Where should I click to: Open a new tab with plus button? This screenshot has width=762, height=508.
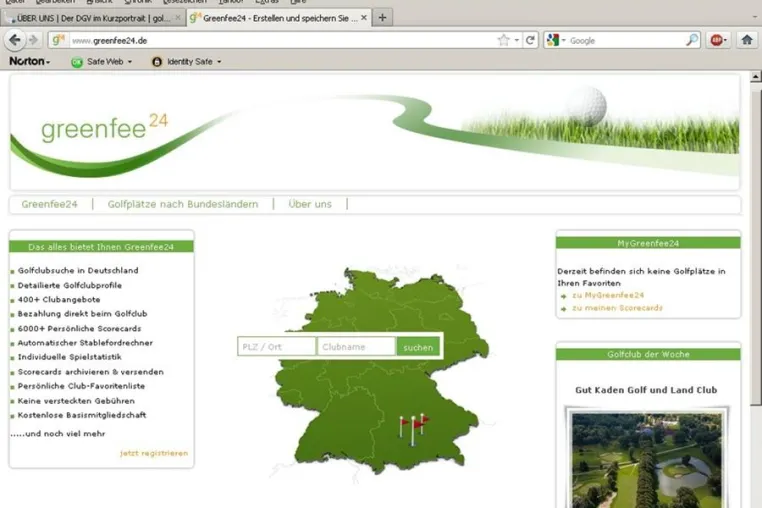pos(382,18)
